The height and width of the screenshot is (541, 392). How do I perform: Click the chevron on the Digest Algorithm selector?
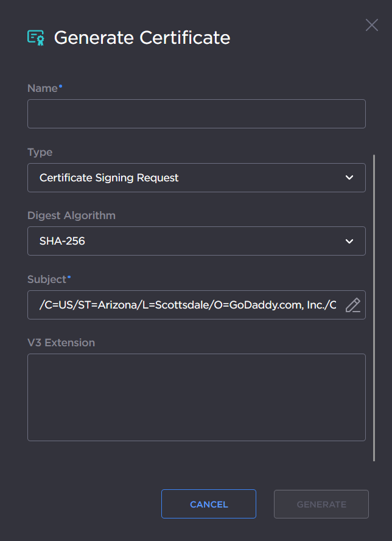[x=349, y=241]
